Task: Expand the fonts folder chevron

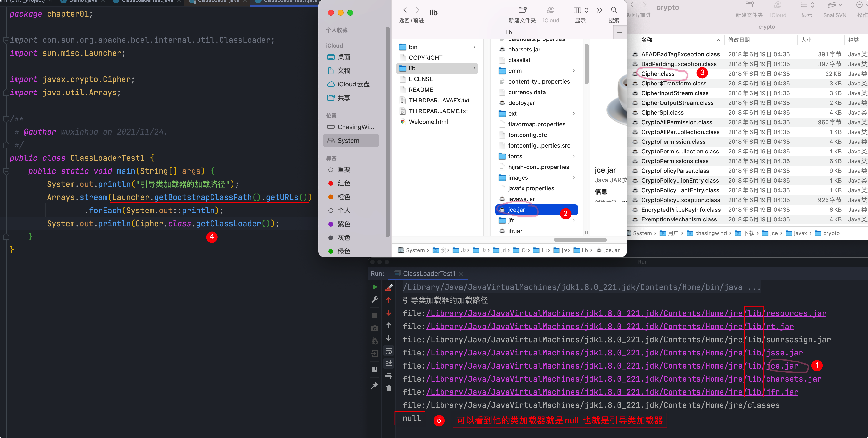Action: [573, 156]
